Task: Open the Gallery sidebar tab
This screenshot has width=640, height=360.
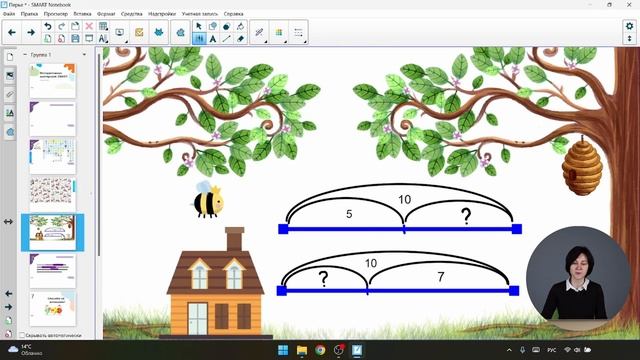Action: point(10,76)
